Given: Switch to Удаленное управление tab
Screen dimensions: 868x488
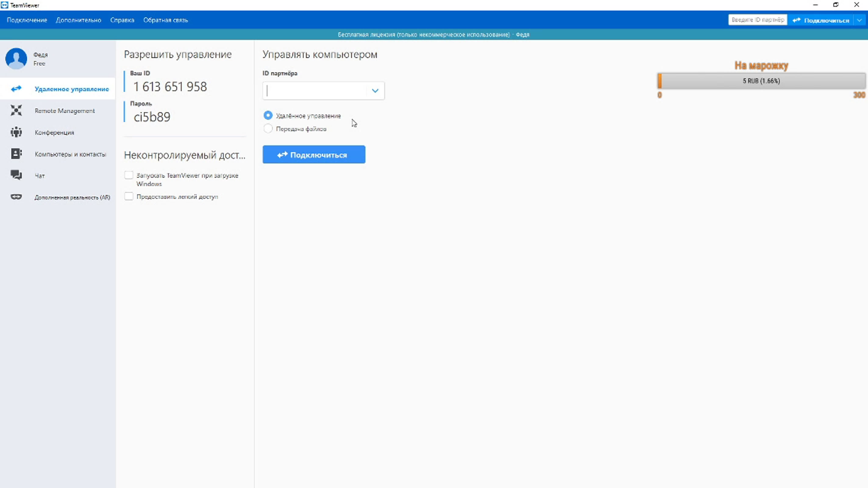Looking at the screenshot, I should click(58, 89).
